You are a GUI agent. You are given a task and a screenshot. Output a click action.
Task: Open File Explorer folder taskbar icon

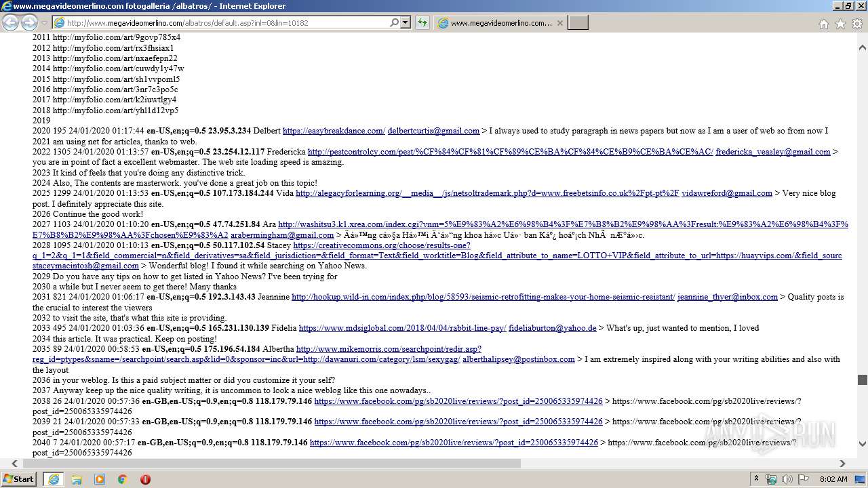pos(77,479)
